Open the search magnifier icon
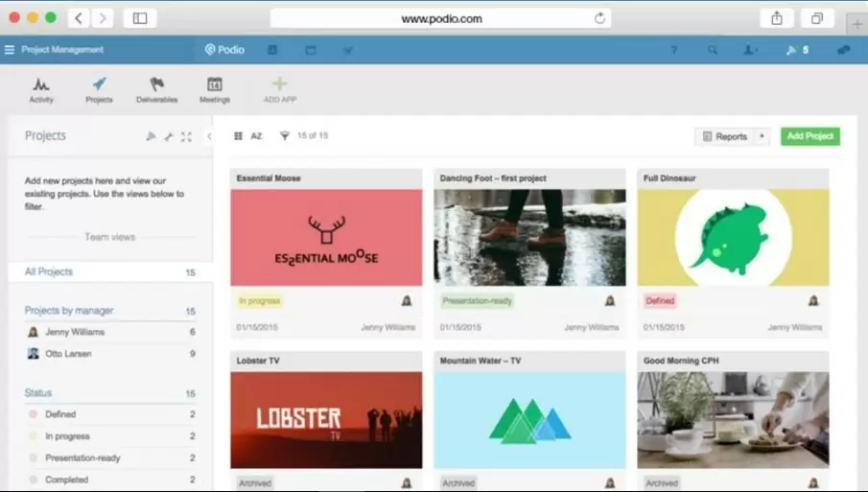868x492 pixels. [713, 51]
